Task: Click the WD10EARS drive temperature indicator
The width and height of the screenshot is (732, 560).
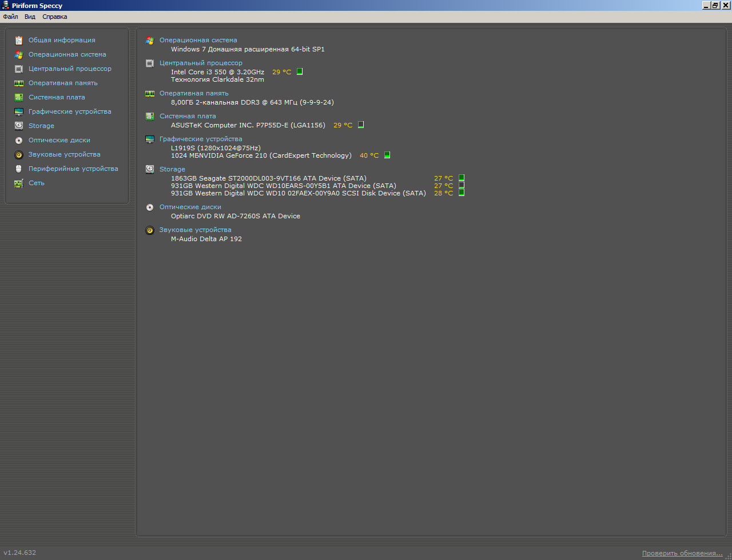Action: [462, 186]
